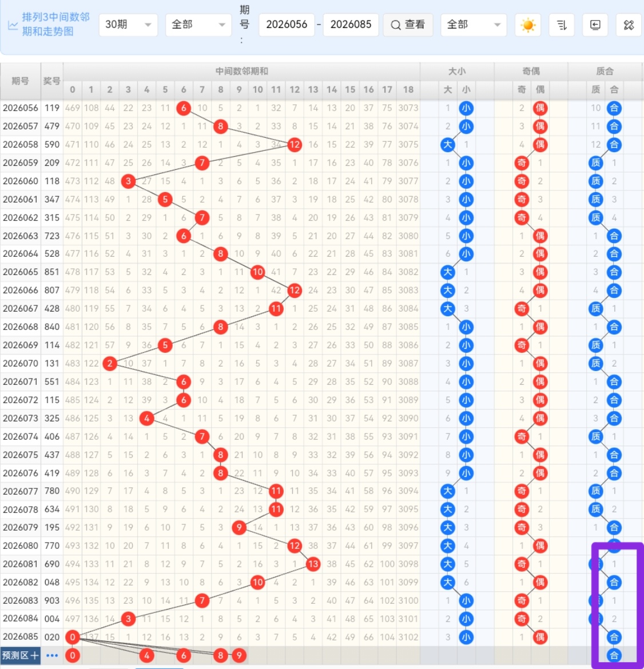Click the 中间数邻期和 header
Image resolution: width=644 pixels, height=669 pixels.
coord(241,71)
